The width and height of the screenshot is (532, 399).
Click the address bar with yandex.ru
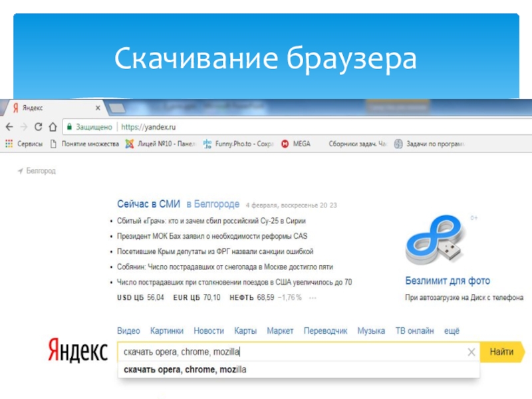[x=297, y=127]
